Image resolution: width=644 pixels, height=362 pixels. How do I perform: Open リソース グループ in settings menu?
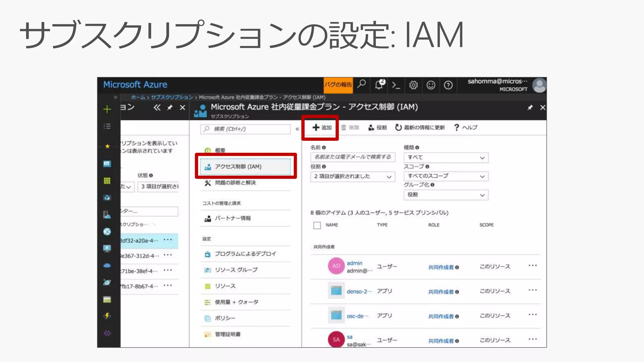pos(236,270)
